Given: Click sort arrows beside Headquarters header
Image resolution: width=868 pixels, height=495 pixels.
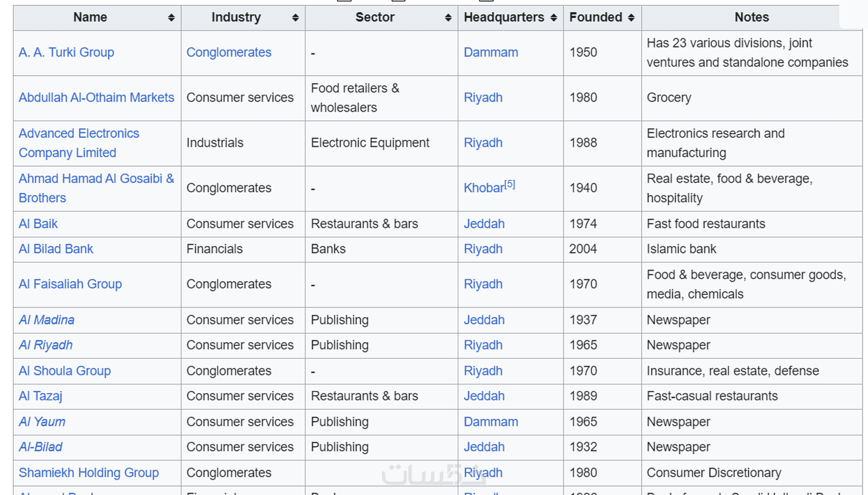Looking at the screenshot, I should point(553,18).
